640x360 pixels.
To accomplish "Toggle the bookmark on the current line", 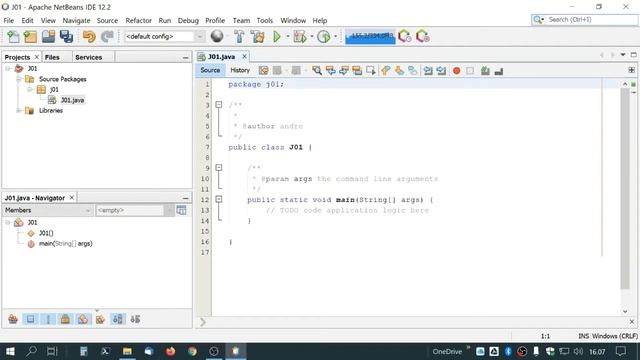I will (x=413, y=71).
